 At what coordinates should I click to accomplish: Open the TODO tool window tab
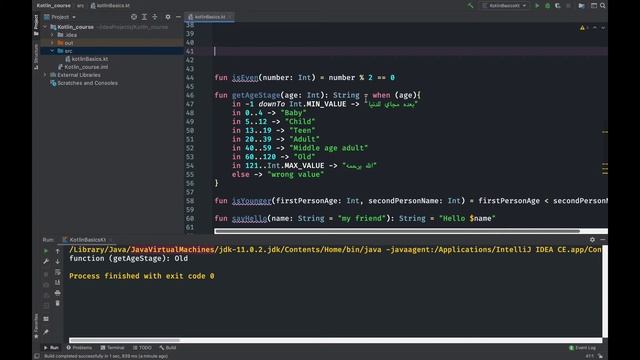tap(142, 348)
